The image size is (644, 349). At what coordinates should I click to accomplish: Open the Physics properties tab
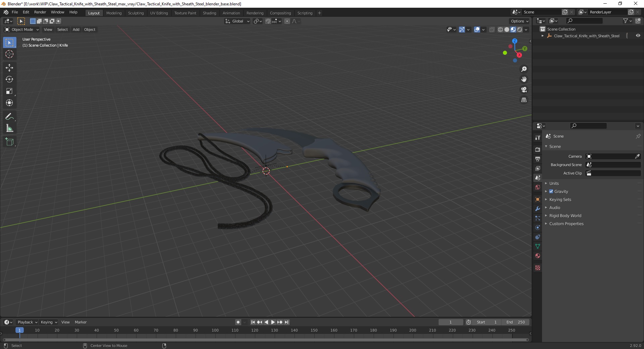click(x=538, y=228)
